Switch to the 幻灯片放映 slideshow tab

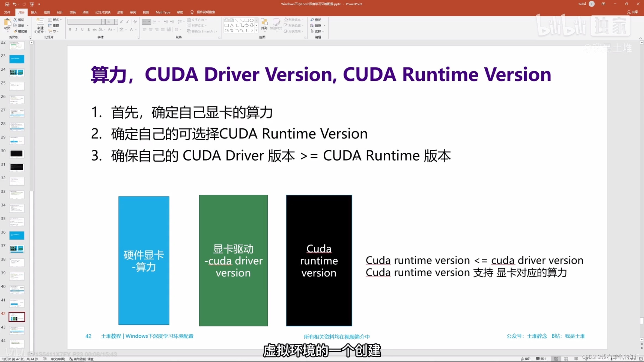tap(103, 12)
